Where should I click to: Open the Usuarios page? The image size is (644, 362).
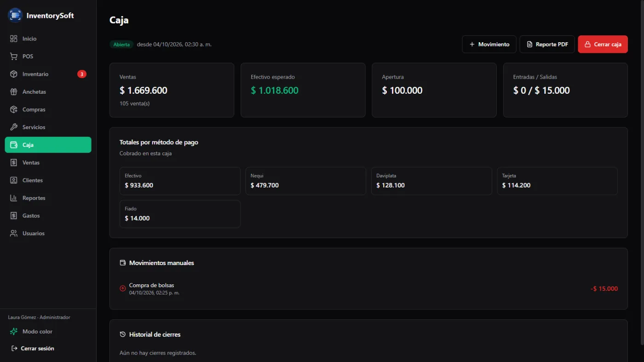pyautogui.click(x=48, y=233)
